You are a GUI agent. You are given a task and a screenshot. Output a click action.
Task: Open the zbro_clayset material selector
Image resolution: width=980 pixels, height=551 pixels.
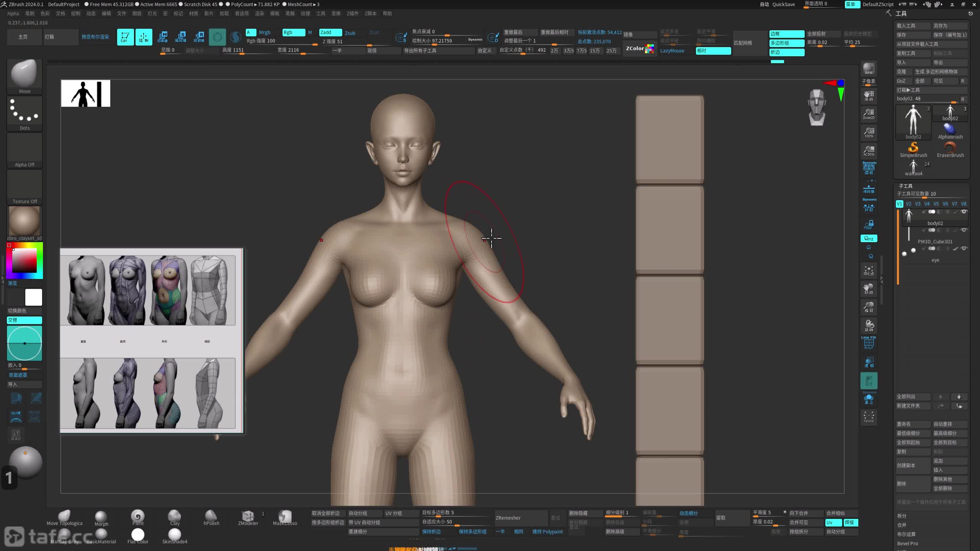point(24,223)
